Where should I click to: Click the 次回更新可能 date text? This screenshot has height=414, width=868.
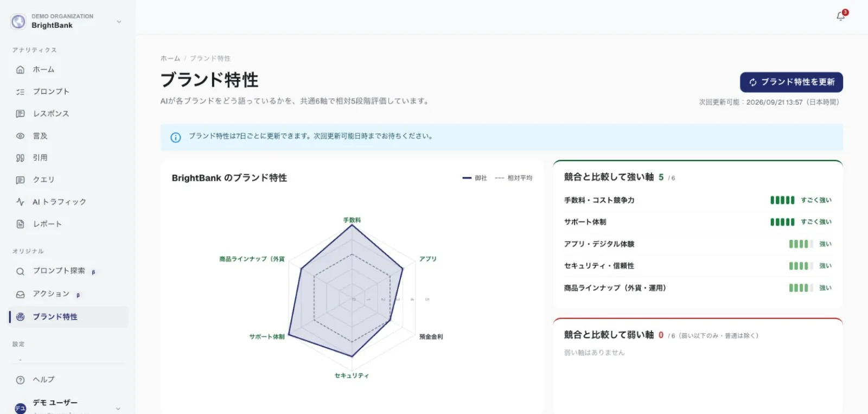click(769, 102)
